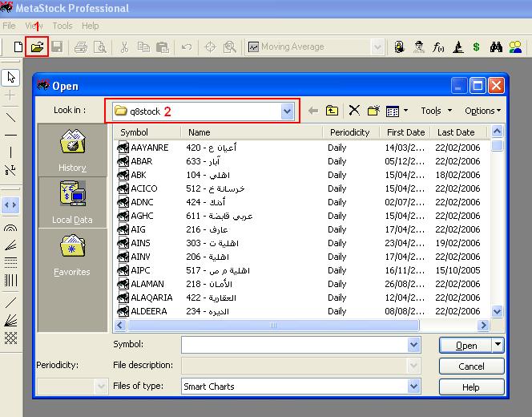The image size is (532, 417).
Task: Open the Tools menu in menu bar
Action: [62, 26]
